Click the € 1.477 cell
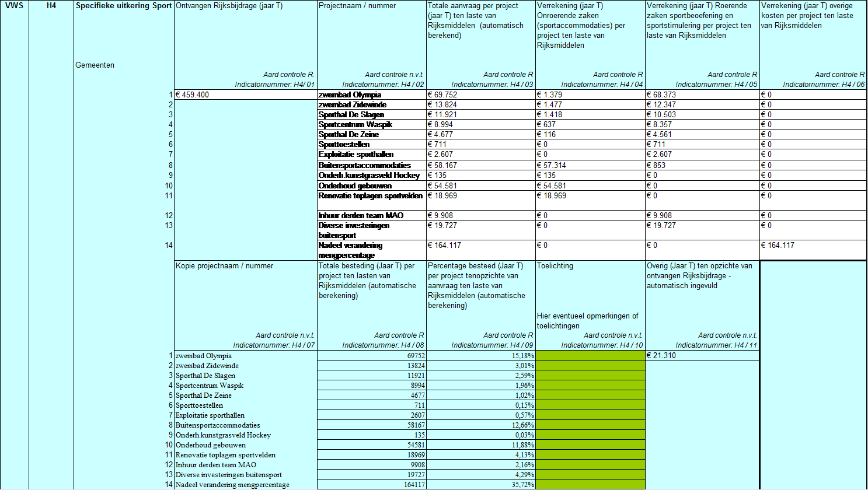The image size is (868, 490). pyautogui.click(x=590, y=104)
